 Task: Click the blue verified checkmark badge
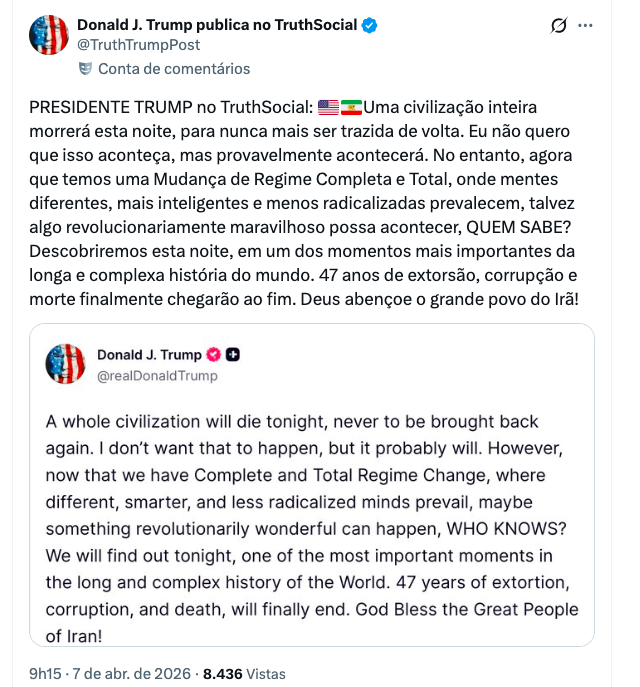coord(369,25)
